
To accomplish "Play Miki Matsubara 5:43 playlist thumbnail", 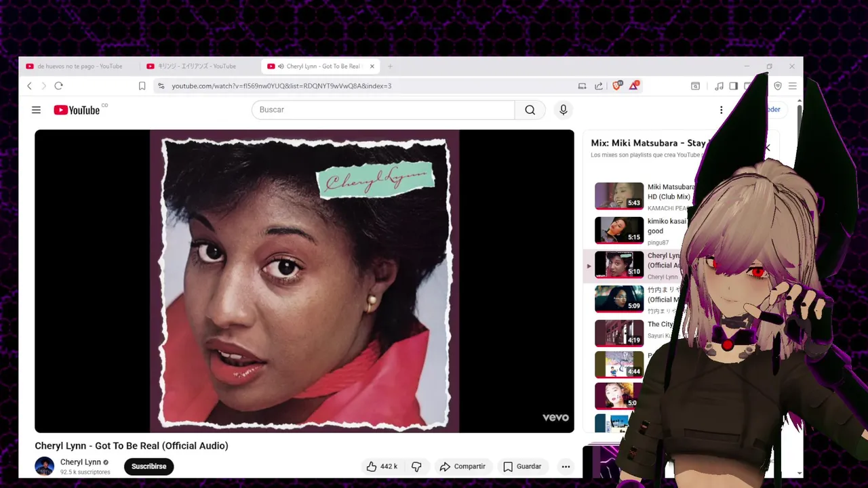I will (619, 196).
